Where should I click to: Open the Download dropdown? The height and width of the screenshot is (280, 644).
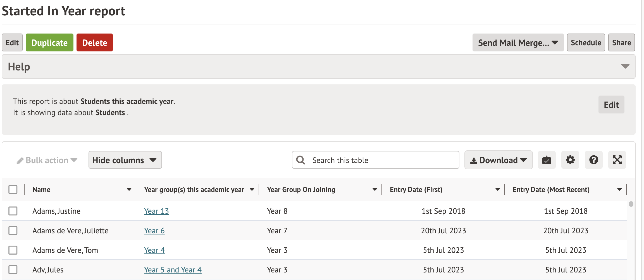pyautogui.click(x=498, y=160)
